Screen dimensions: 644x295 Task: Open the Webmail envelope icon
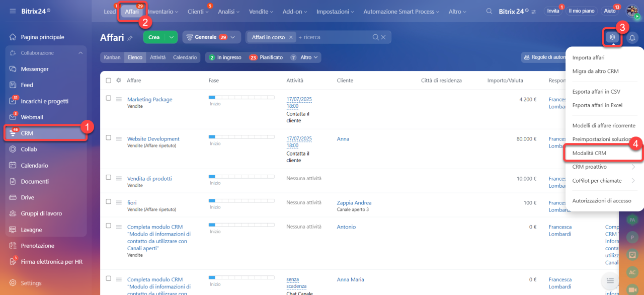pos(13,117)
